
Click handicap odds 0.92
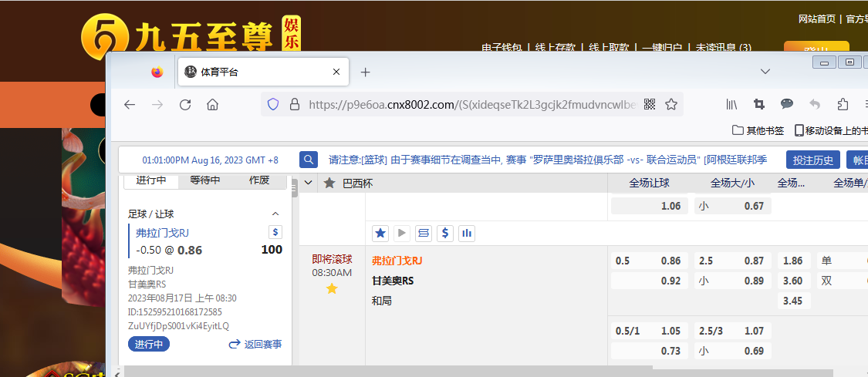pyautogui.click(x=650, y=281)
